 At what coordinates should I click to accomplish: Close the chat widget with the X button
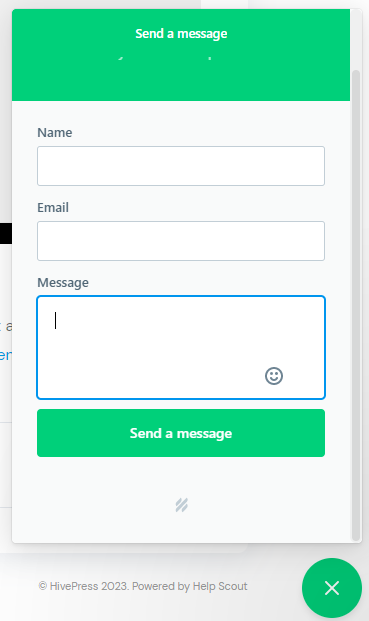coord(332,588)
